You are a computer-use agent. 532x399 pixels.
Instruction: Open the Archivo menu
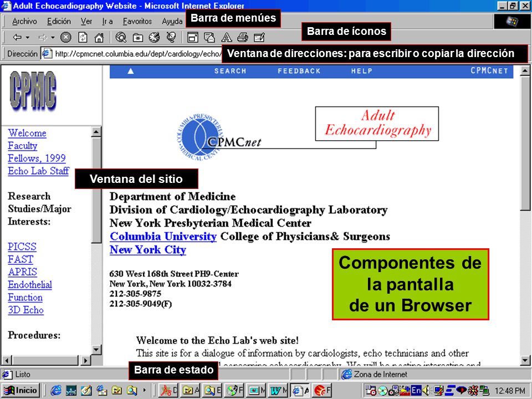pyautogui.click(x=24, y=22)
